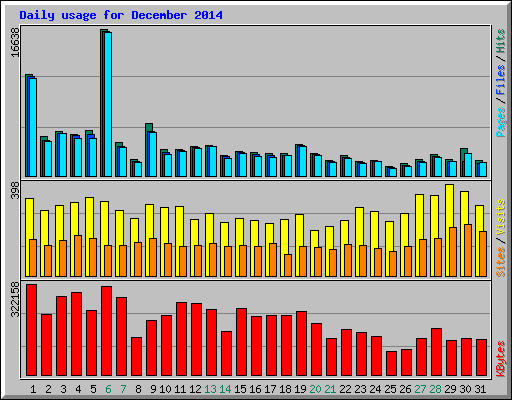Click day label 18 on the x-axis

pyautogui.click(x=285, y=389)
